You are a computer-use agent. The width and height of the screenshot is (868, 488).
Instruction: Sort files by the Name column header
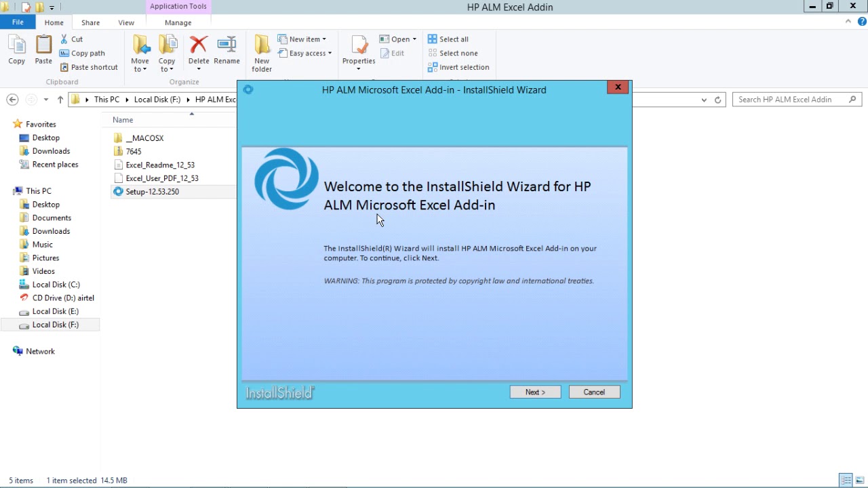(x=123, y=120)
